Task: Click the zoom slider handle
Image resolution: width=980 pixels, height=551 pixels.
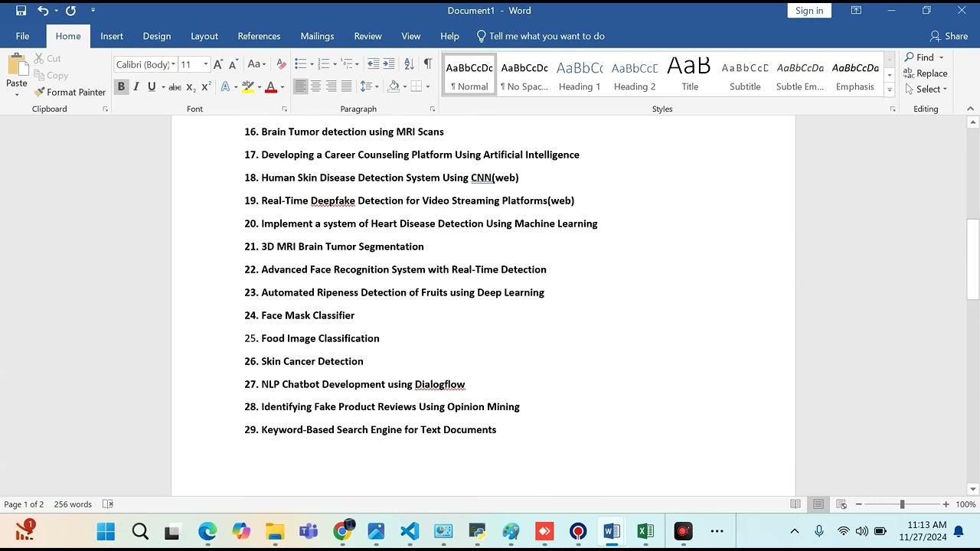Action: pyautogui.click(x=902, y=504)
